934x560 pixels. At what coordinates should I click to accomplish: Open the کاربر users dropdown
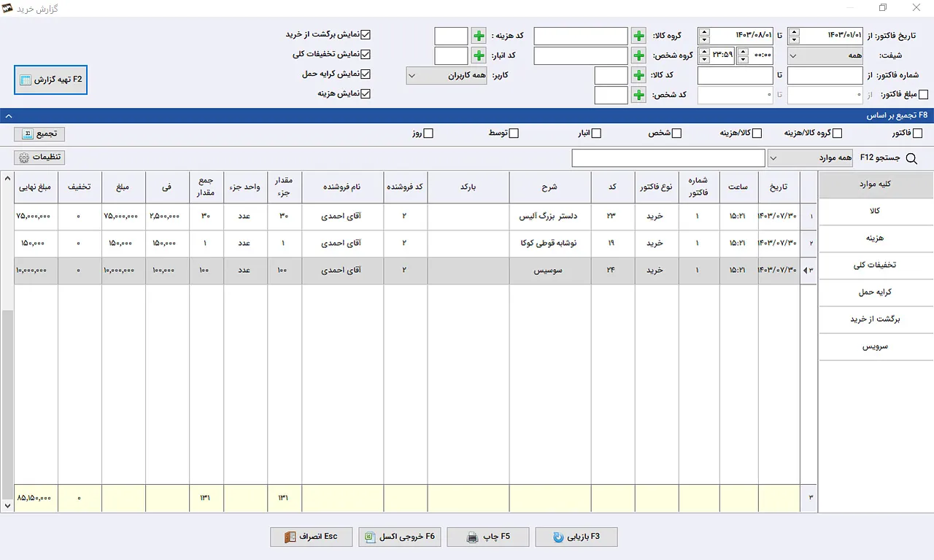coord(446,76)
